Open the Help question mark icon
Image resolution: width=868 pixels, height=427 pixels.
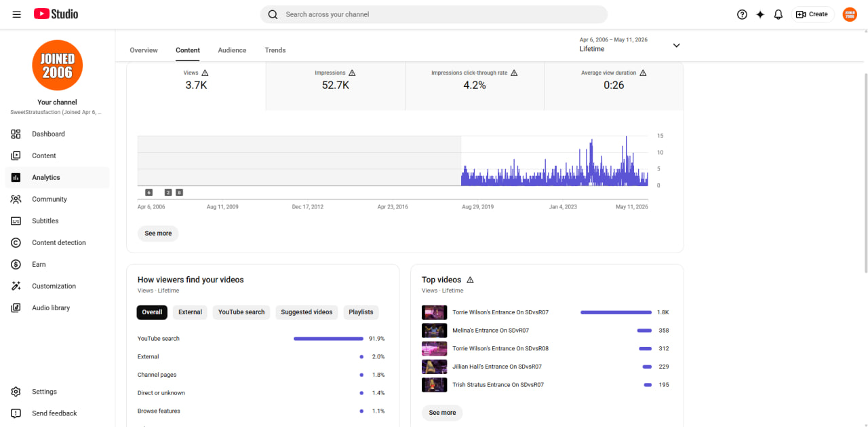pyautogui.click(x=742, y=14)
